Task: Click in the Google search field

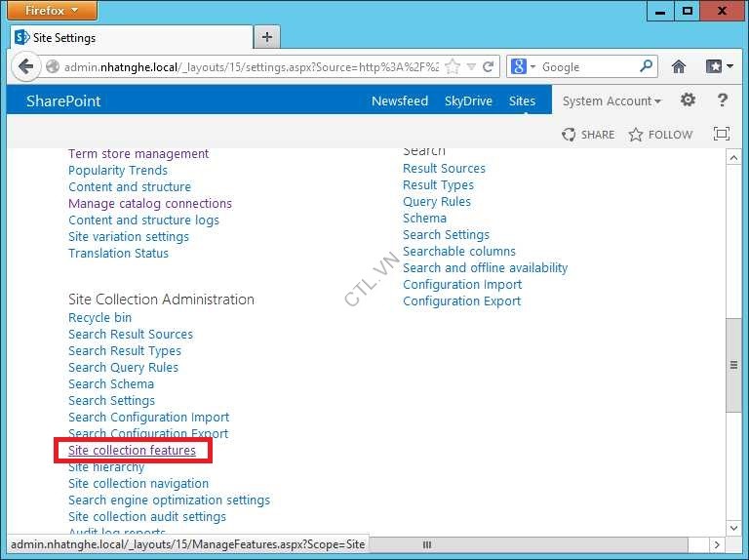Action: [587, 67]
